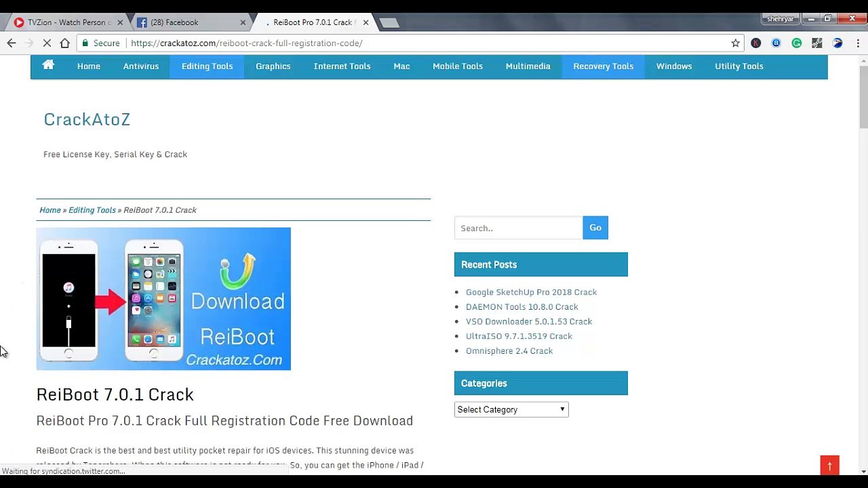868x488 pixels.
Task: View the Secure lock site info
Action: 100,43
